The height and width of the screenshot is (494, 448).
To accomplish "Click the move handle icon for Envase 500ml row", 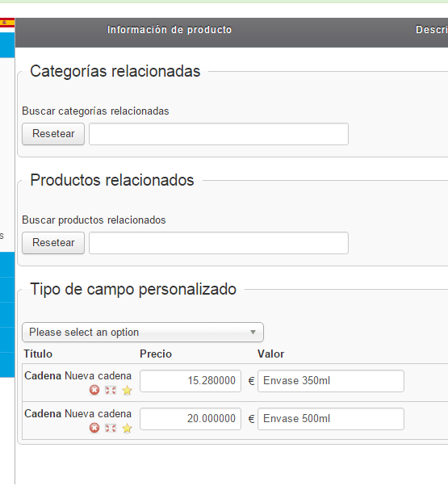I will tap(111, 428).
